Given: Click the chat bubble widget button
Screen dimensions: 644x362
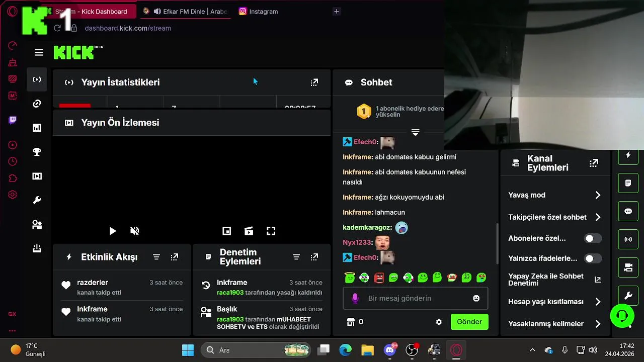Looking at the screenshot, I should pyautogui.click(x=628, y=211).
